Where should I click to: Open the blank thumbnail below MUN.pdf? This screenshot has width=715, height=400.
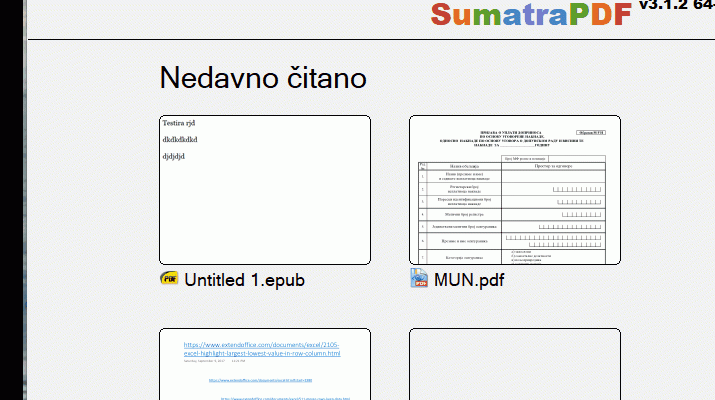(x=515, y=364)
